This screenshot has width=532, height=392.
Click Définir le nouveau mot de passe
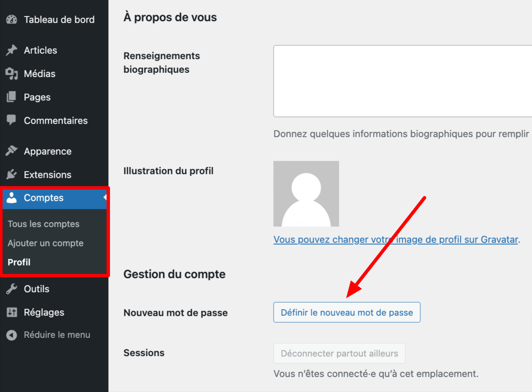(x=347, y=312)
